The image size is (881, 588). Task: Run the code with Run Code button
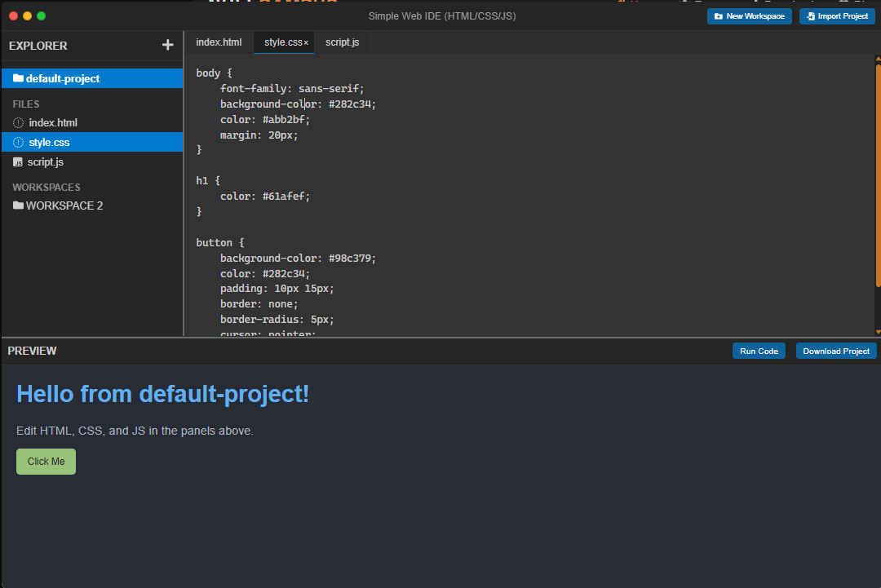759,351
